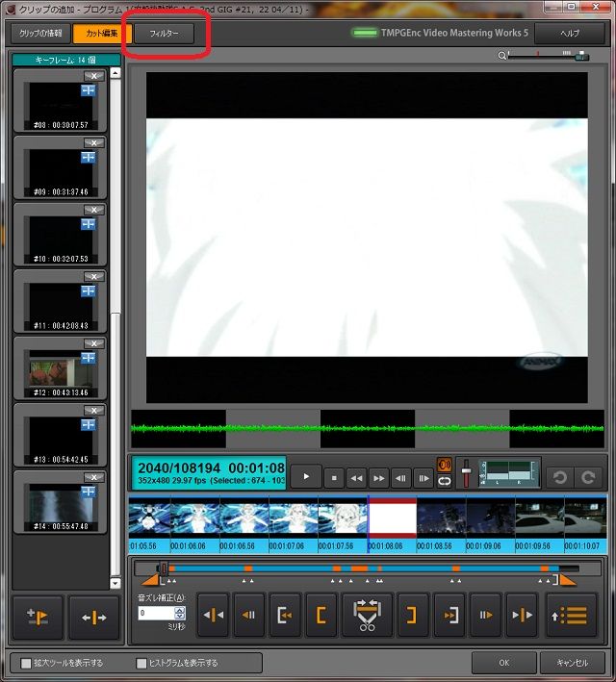Delete keyframe #14 with its X button
The width and height of the screenshot is (616, 682).
[x=94, y=477]
